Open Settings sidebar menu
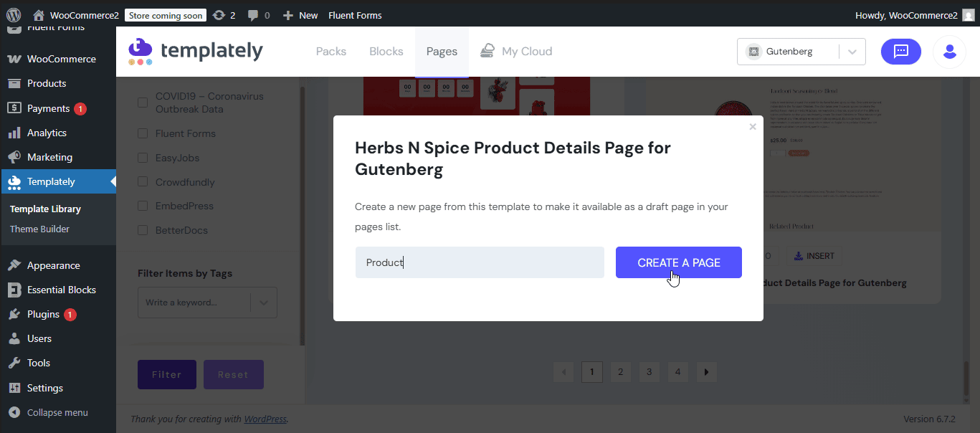The width and height of the screenshot is (980, 433). tap(58, 388)
